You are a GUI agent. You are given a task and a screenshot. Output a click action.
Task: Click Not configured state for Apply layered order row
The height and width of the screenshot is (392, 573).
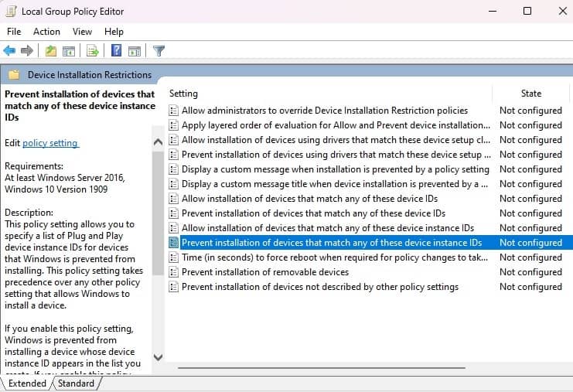click(x=530, y=125)
